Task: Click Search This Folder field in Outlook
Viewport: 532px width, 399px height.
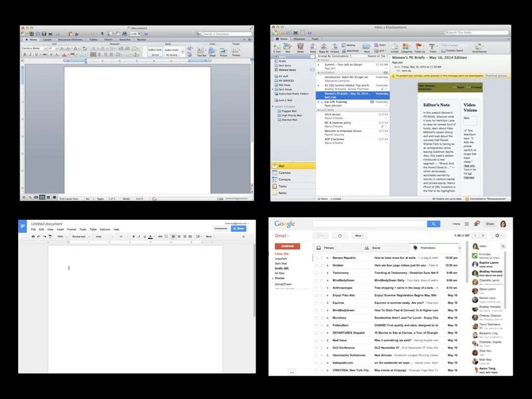Action: tap(477, 33)
